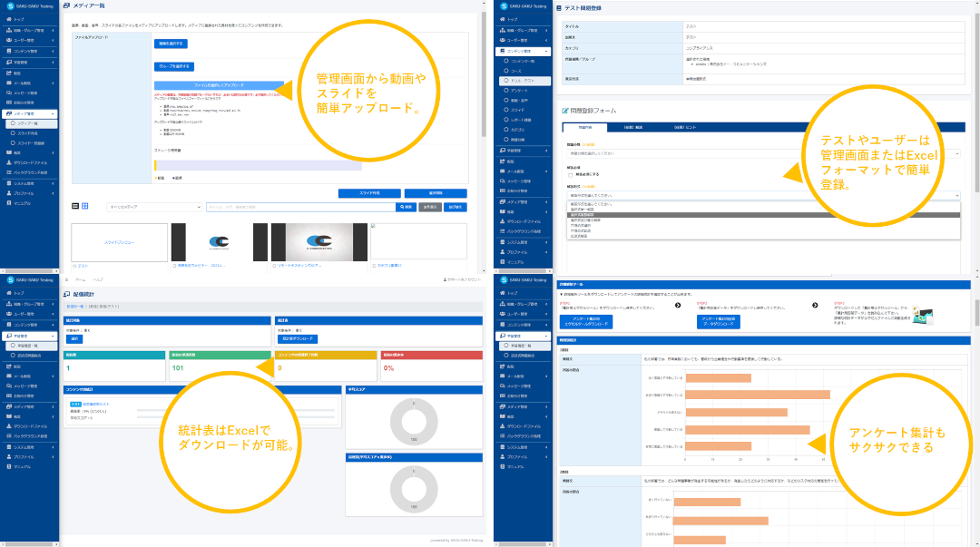Click ファイルを選択してアップロード button

[219, 85]
